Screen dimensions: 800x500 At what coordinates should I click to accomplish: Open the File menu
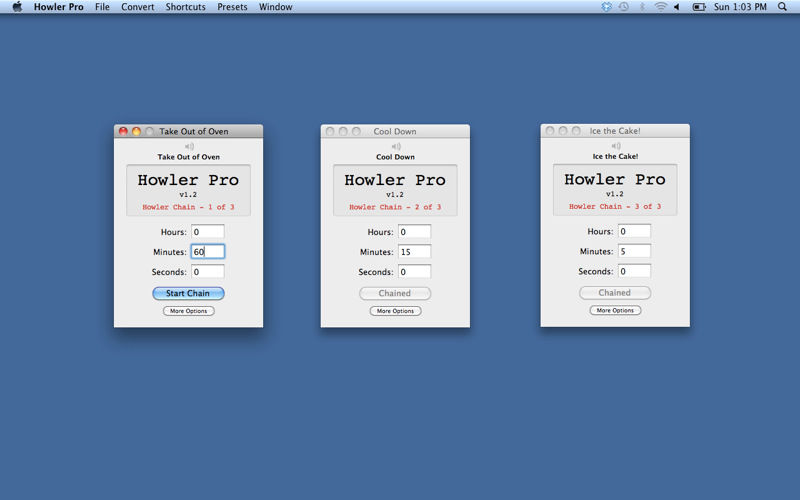point(102,7)
